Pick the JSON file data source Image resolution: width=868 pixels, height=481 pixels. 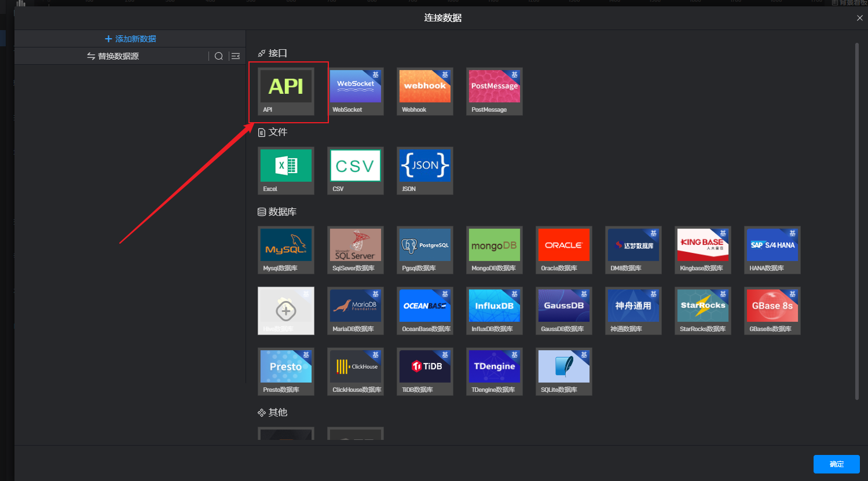[425, 171]
